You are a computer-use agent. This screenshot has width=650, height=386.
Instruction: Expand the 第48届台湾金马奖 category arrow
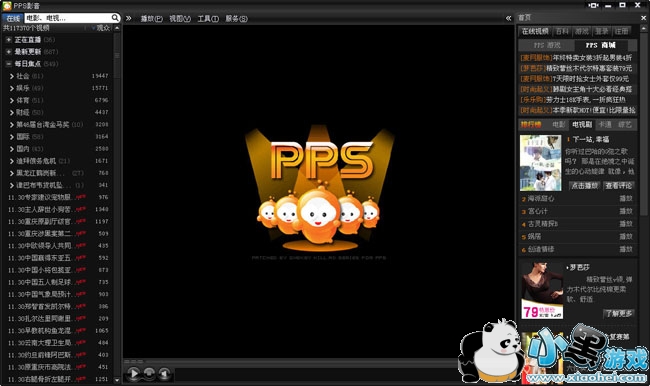click(x=12, y=124)
